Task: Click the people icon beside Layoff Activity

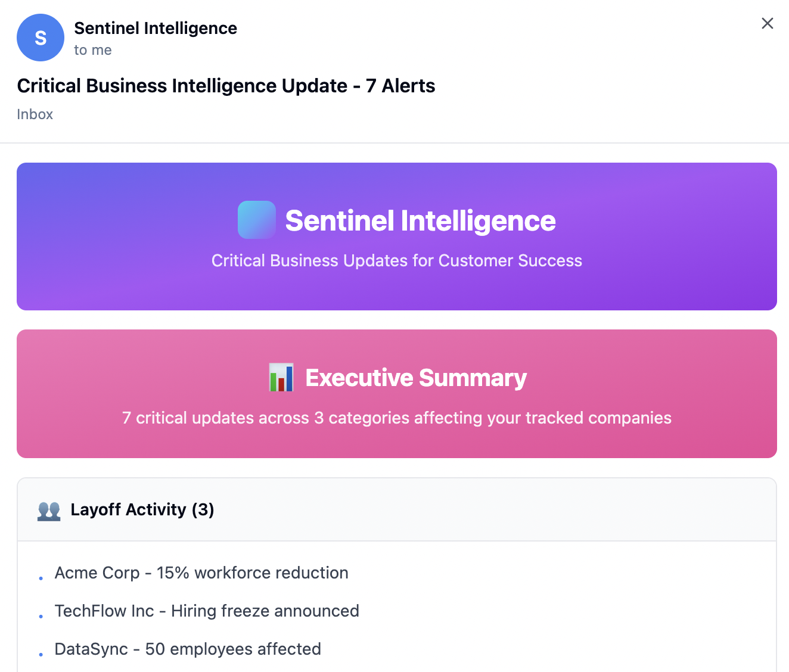Action: pos(49,511)
